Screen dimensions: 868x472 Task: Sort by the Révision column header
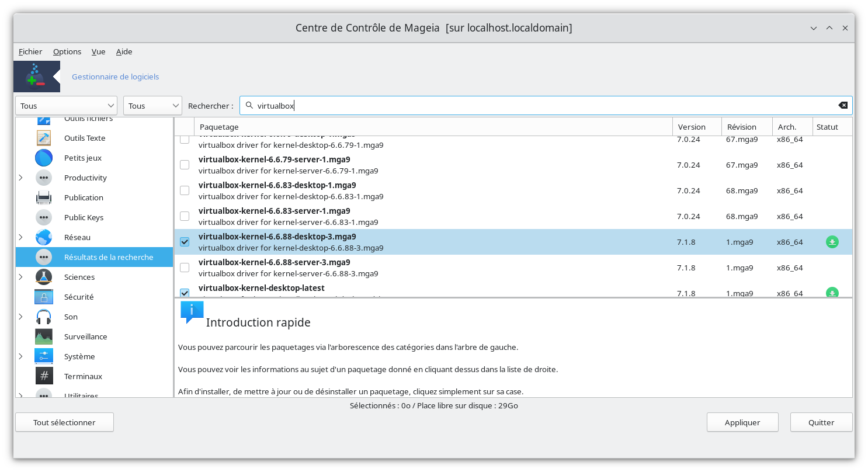[x=747, y=127]
